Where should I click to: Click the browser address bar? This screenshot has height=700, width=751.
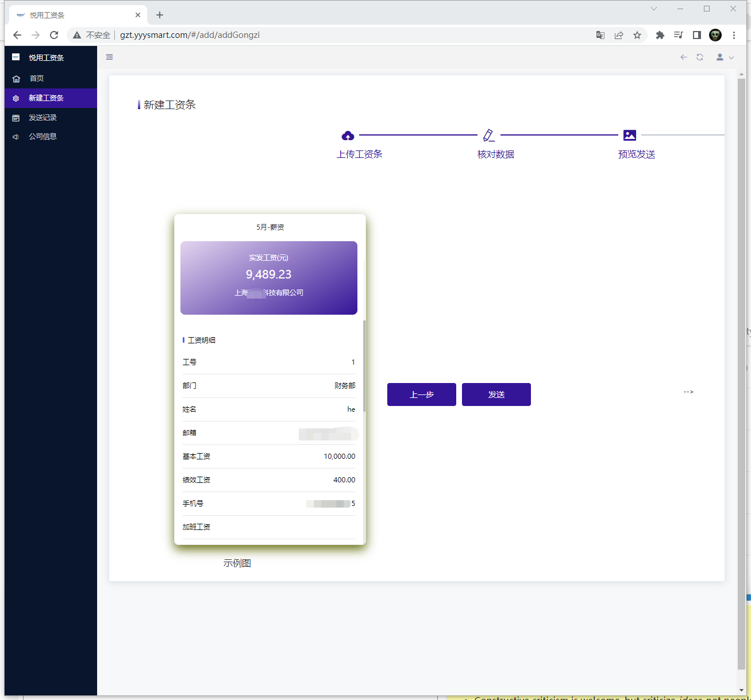345,35
